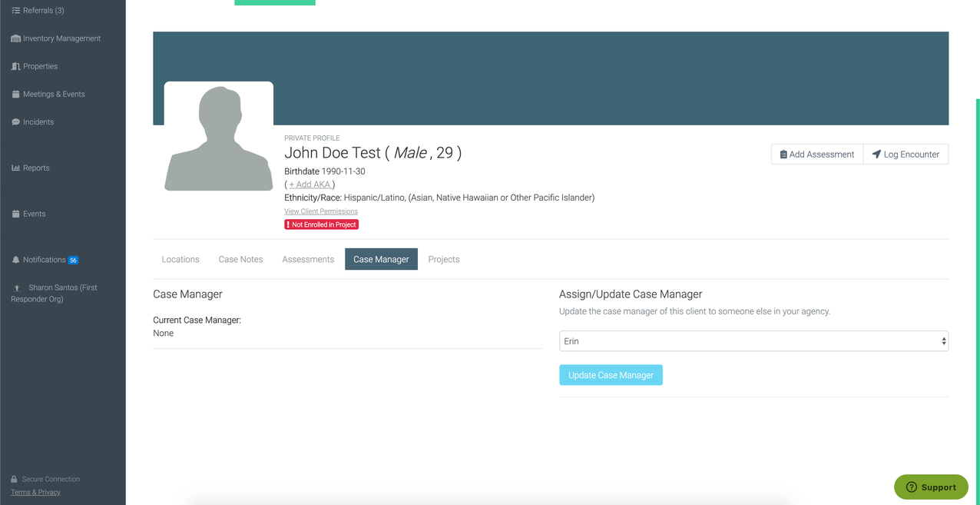
Task: Click the Log Encounter button
Action: 906,154
